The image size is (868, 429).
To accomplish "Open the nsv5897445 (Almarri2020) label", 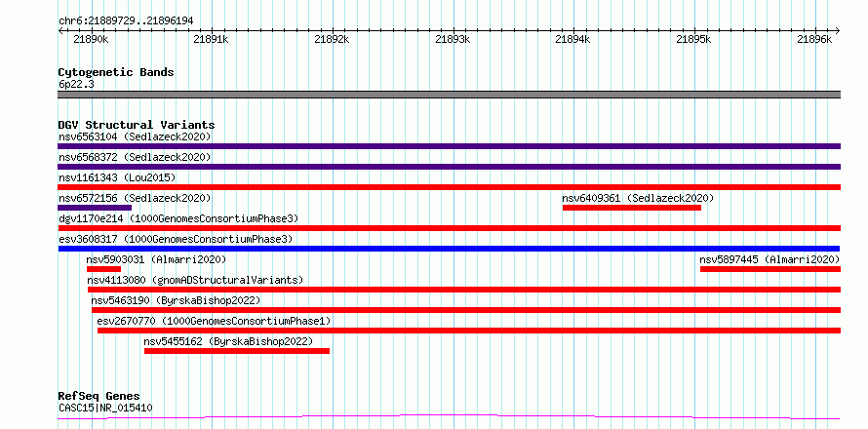I will (x=769, y=259).
